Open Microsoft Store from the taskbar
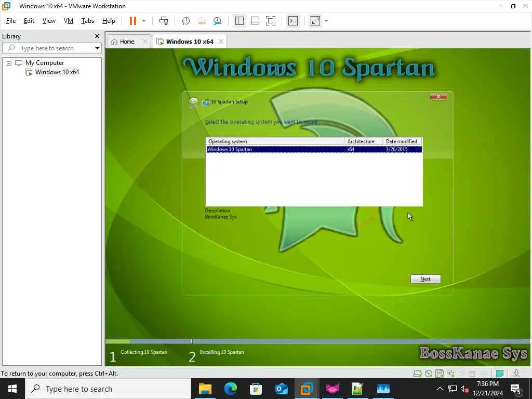This screenshot has height=399, width=532. tap(256, 389)
